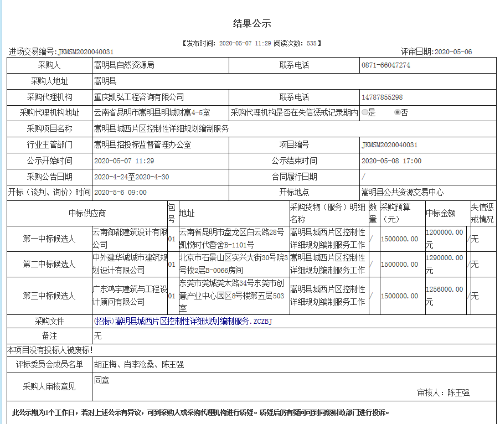Click 公示结束时间 value 2020-05-08 17:00
The image size is (500, 424).
(x=391, y=161)
